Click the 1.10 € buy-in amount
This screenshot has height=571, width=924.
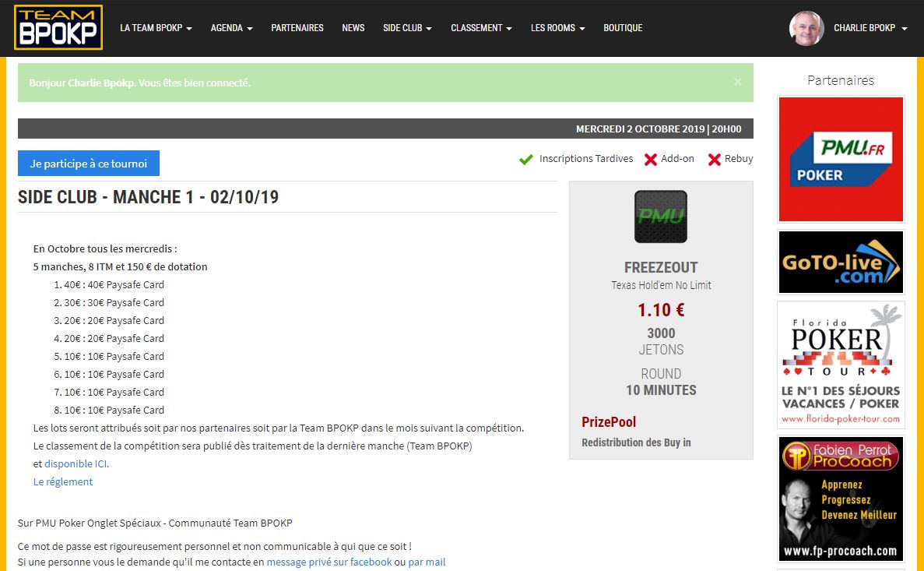(x=661, y=310)
